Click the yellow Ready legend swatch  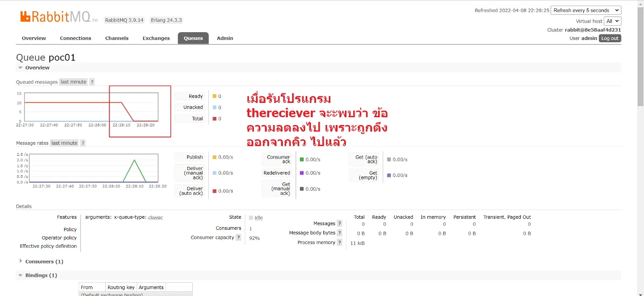[214, 96]
